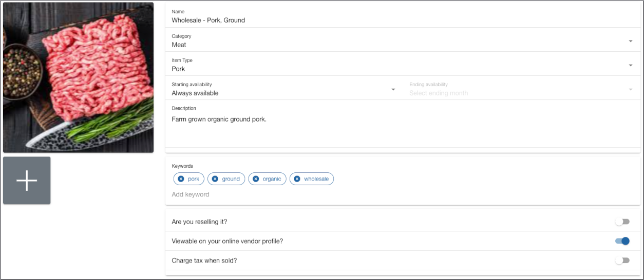
Task: Turn on charge tax when sold
Action: [x=622, y=261]
